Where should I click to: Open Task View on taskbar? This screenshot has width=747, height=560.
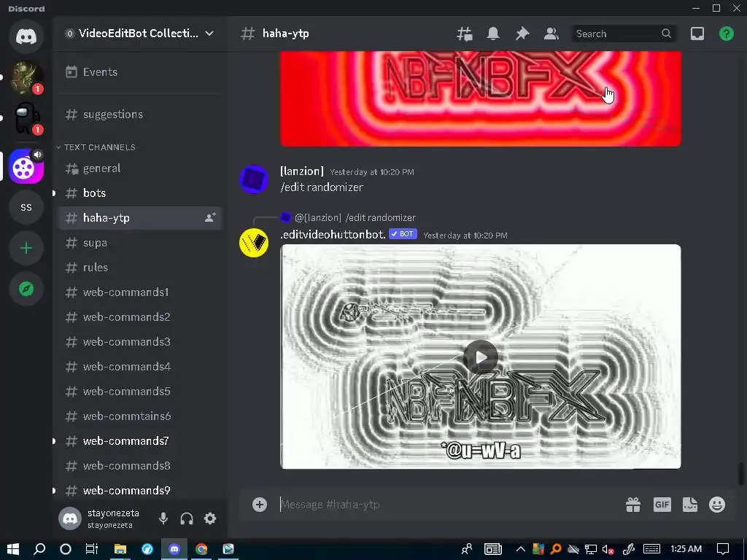91,549
